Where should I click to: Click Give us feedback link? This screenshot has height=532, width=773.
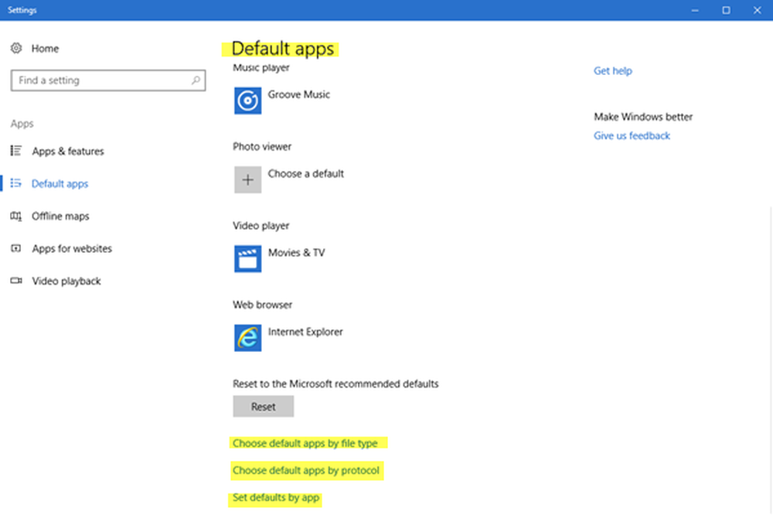(632, 135)
